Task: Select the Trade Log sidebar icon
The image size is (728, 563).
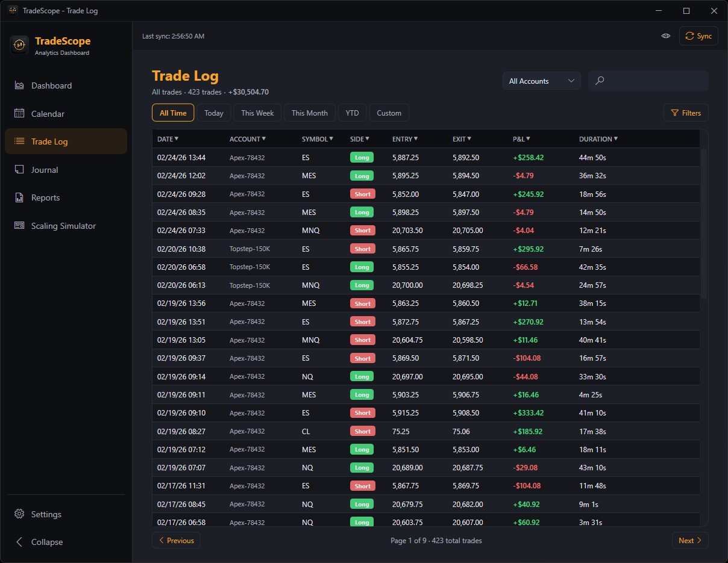Action: click(19, 141)
